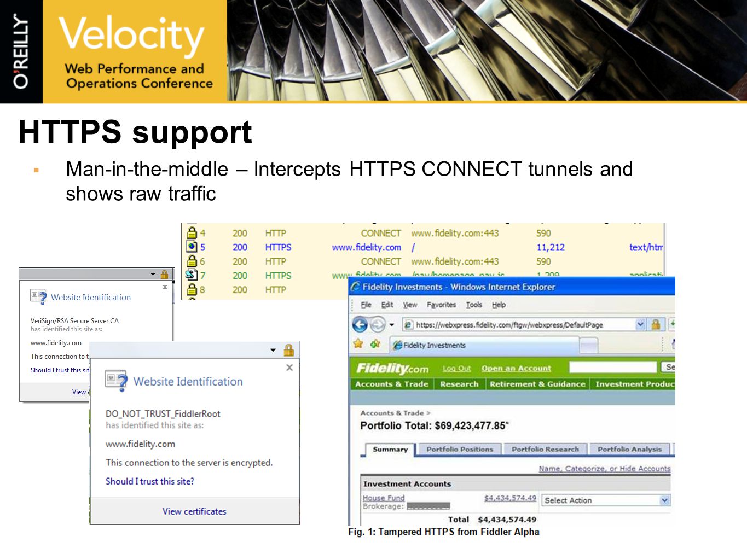Viewport: 747px width, 560px height.
Task: Click the Website Identification icon in VeriSign popup
Action: (38, 296)
